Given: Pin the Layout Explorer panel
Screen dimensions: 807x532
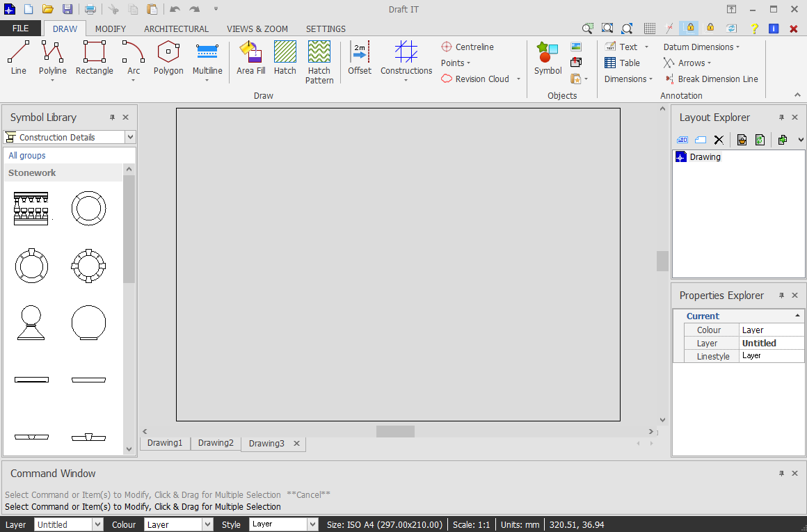Looking at the screenshot, I should tap(781, 118).
